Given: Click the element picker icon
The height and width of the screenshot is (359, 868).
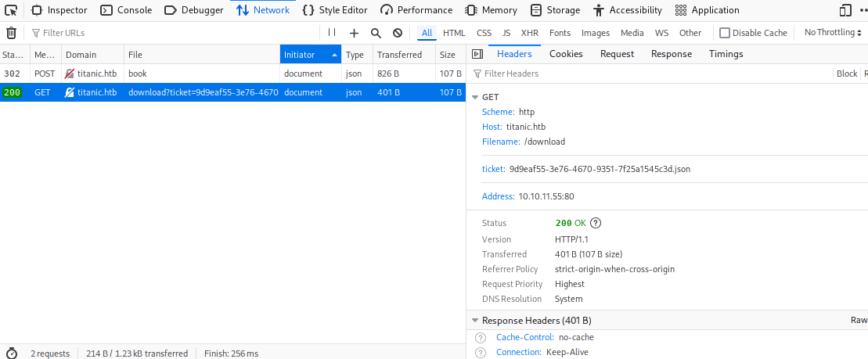Looking at the screenshot, I should [11, 10].
